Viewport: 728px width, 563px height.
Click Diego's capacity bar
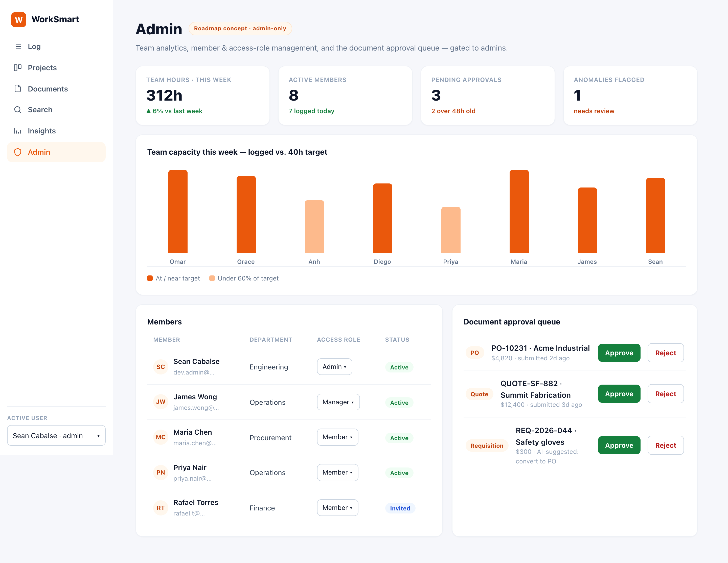tap(383, 218)
